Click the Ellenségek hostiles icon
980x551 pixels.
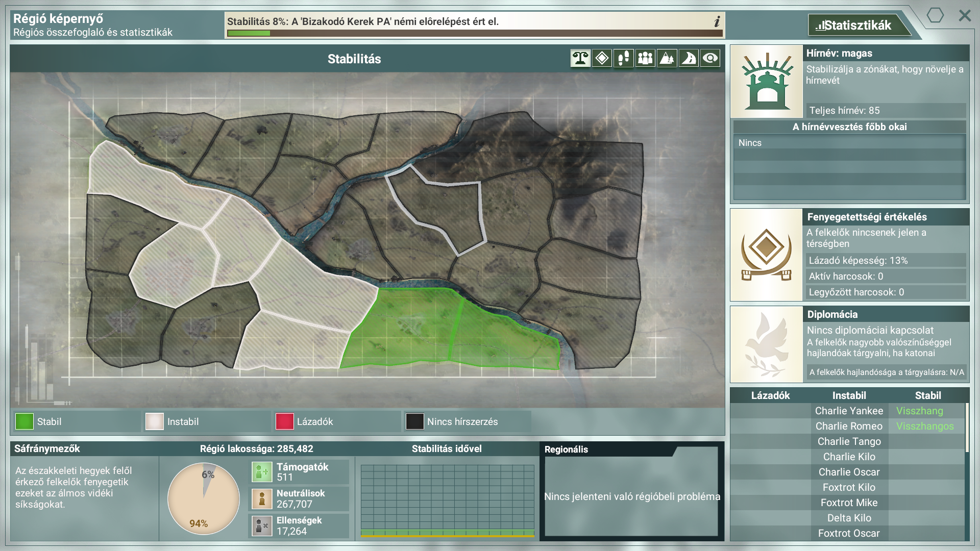pyautogui.click(x=262, y=525)
